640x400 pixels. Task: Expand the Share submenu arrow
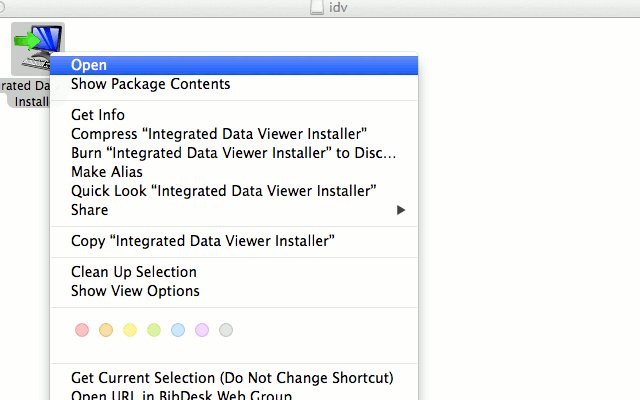[x=401, y=210]
